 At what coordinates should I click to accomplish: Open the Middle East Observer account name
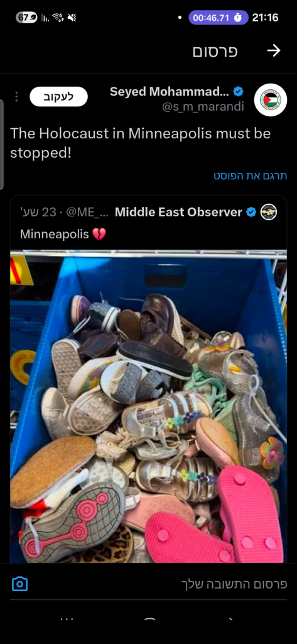(178, 212)
